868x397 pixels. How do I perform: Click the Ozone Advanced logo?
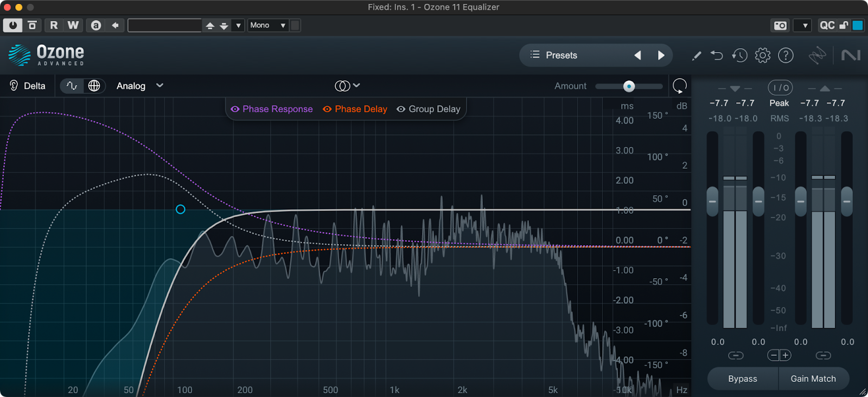point(47,55)
